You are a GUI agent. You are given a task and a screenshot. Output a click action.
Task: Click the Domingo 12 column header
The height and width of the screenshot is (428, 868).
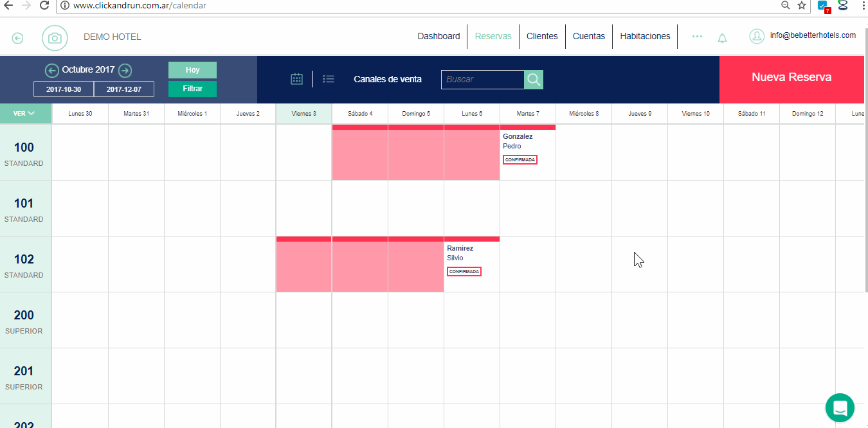[x=808, y=114]
